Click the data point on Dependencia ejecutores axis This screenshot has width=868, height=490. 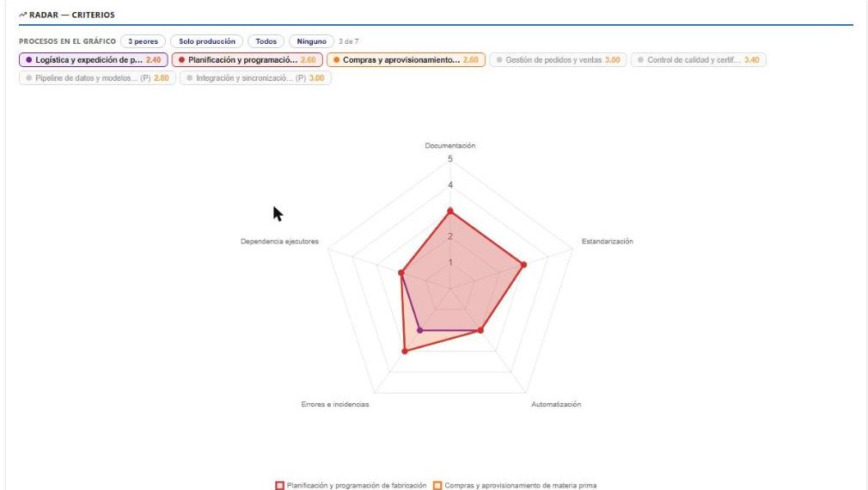coord(401,273)
